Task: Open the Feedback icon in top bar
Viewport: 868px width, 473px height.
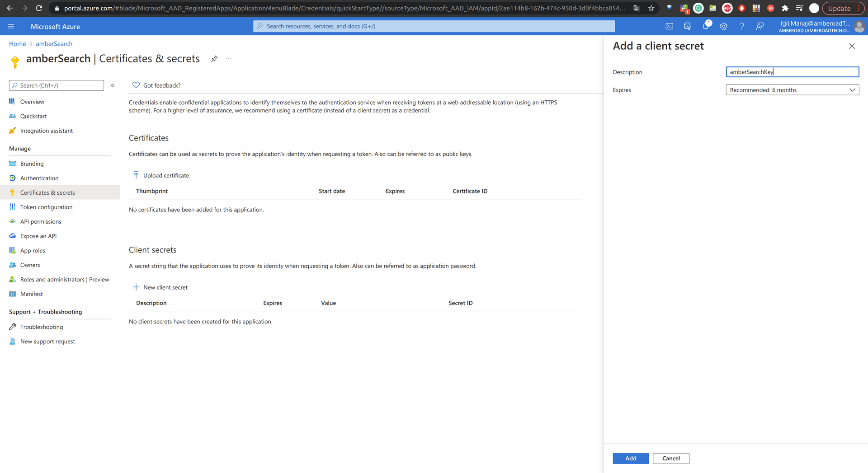Action: 760,26
